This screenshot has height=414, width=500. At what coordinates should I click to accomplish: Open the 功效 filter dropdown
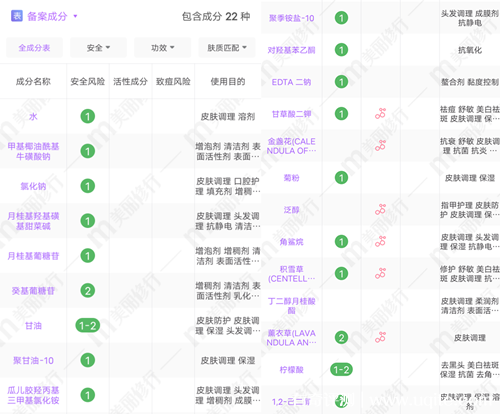point(163,48)
